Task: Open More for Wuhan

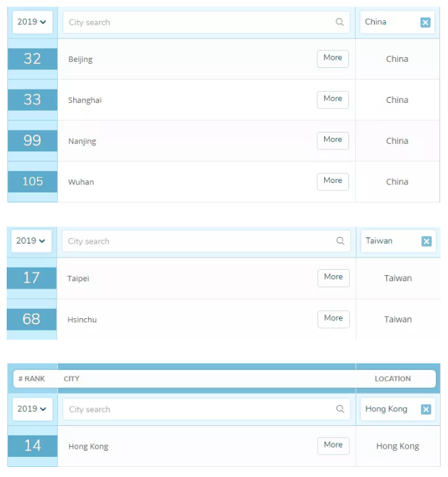Action: pyautogui.click(x=333, y=182)
